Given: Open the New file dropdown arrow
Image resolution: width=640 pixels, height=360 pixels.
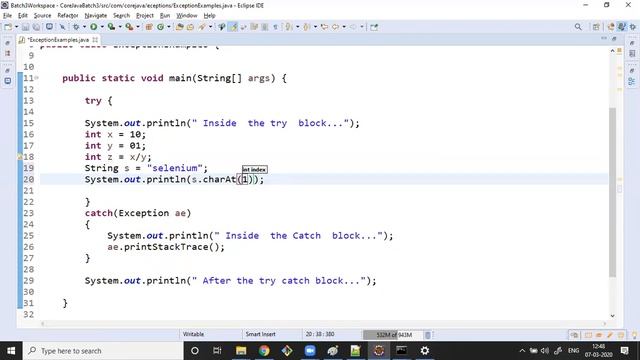Looking at the screenshot, I should [16, 27].
